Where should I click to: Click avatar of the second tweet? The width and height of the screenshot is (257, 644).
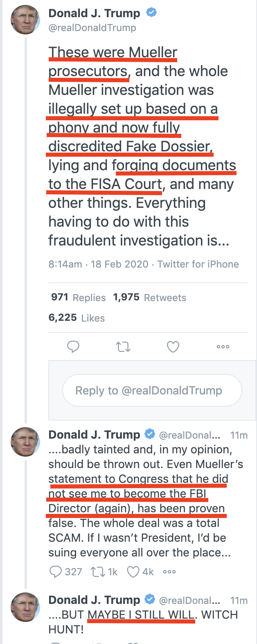tap(25, 442)
